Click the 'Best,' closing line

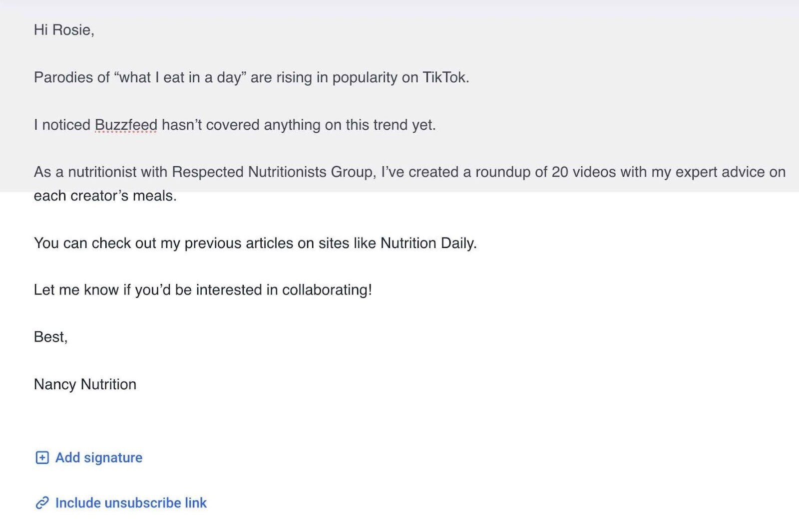click(50, 337)
